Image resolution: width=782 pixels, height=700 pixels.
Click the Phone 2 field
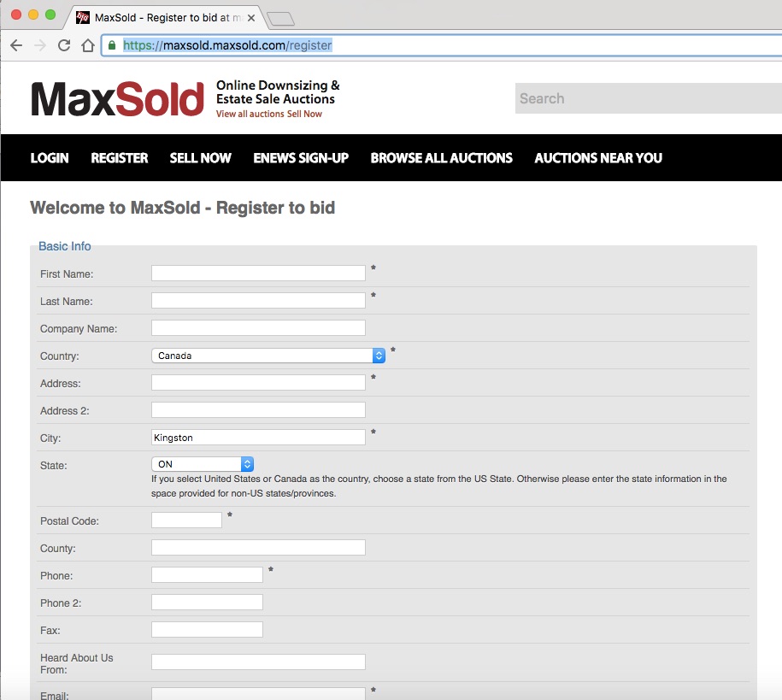pos(207,603)
